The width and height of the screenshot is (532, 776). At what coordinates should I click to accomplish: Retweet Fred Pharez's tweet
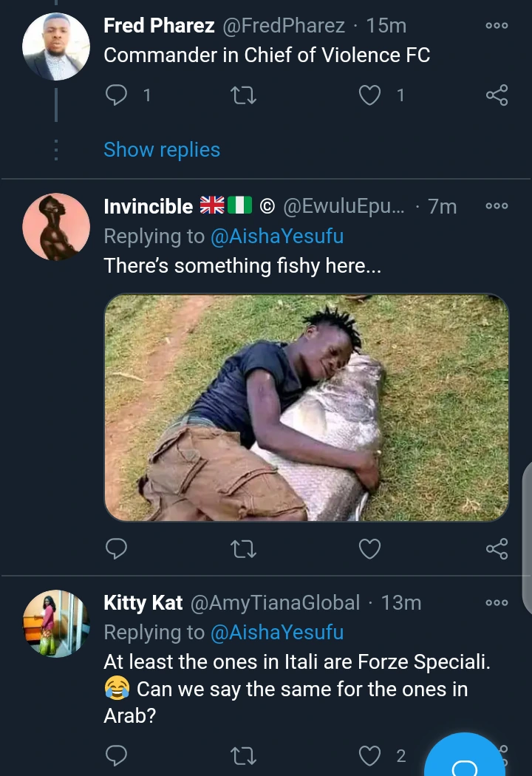[x=243, y=95]
